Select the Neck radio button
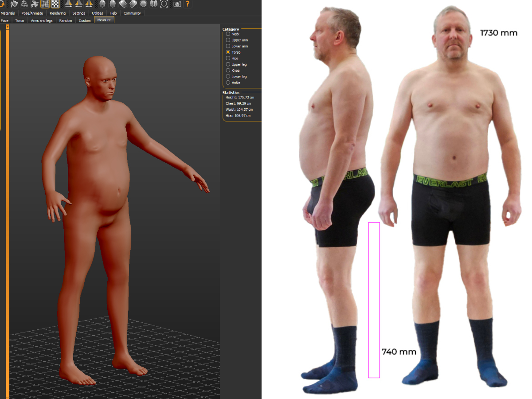 [x=228, y=34]
